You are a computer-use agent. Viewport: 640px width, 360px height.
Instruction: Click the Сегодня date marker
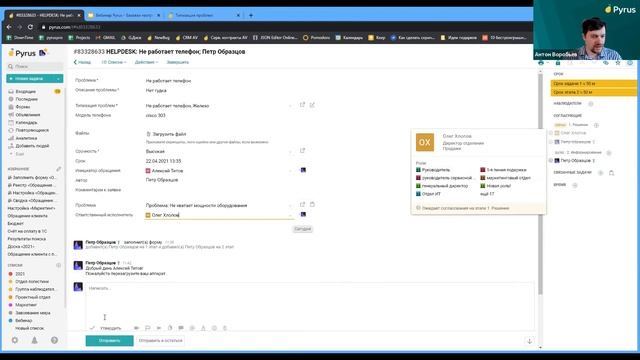302,229
